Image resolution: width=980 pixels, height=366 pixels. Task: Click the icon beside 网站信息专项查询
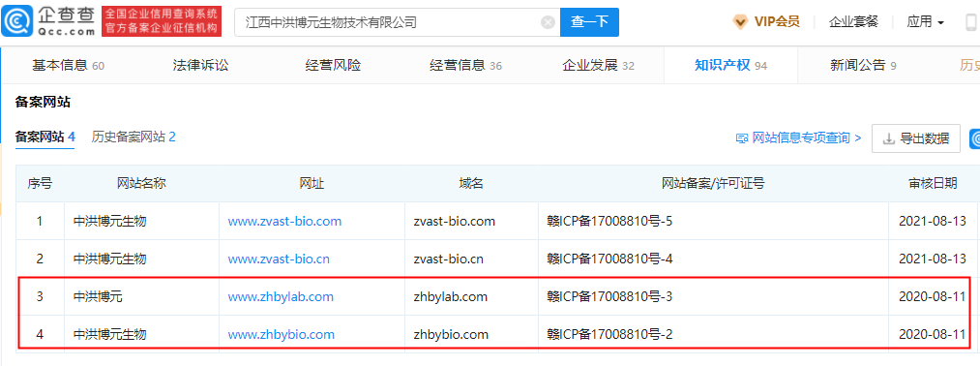(742, 138)
